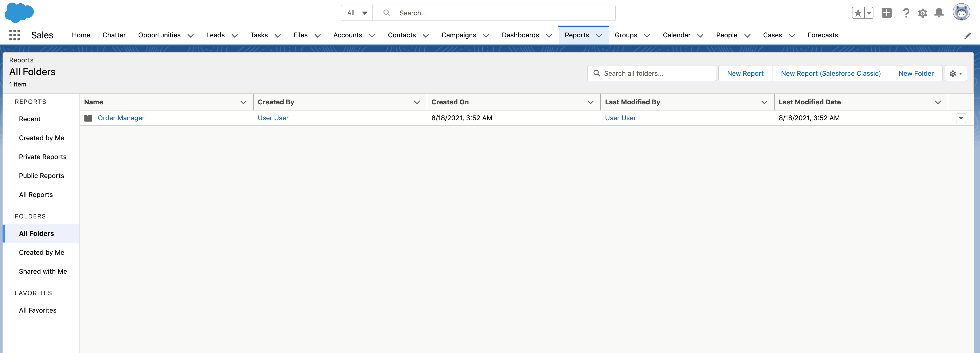Sort by the Name column header

click(x=93, y=102)
